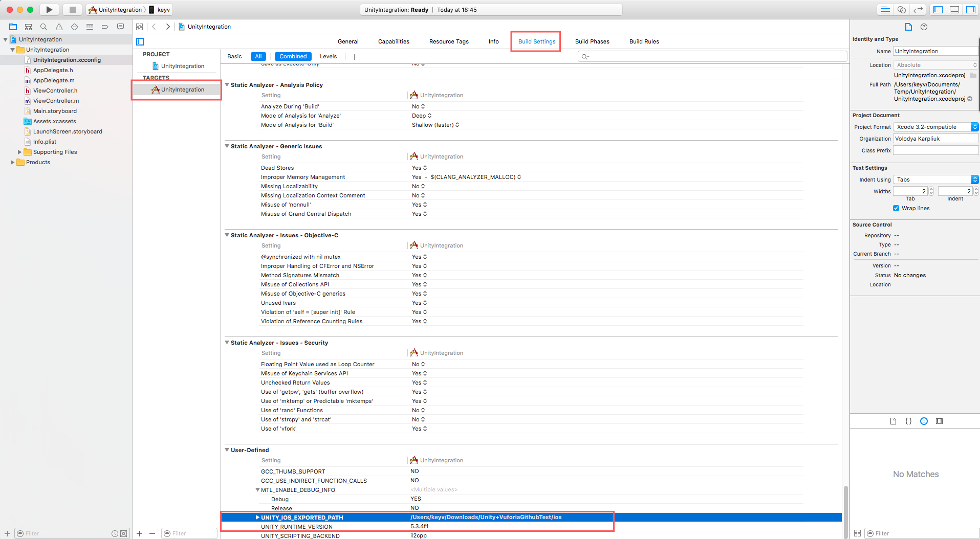This screenshot has width=980, height=539.
Task: Toggle Wrap lines checkbox
Action: click(896, 208)
